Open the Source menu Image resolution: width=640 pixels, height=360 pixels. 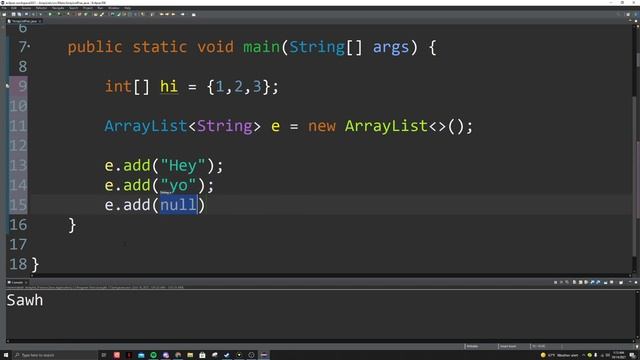(26, 8)
